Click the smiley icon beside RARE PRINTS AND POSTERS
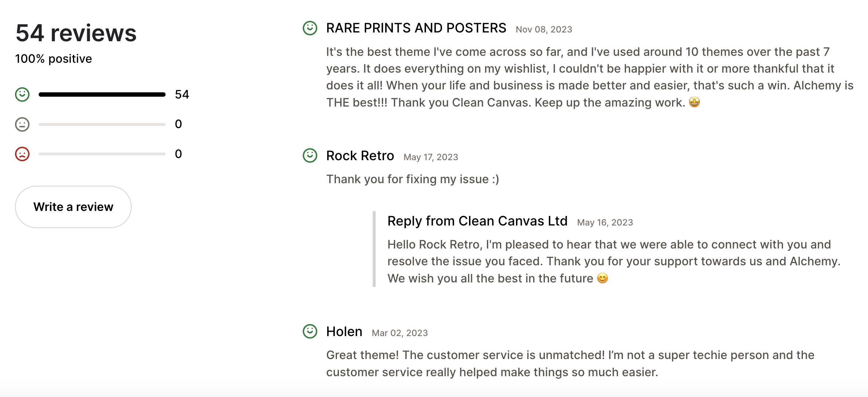Screen dimensions: 868x397 [x=310, y=28]
